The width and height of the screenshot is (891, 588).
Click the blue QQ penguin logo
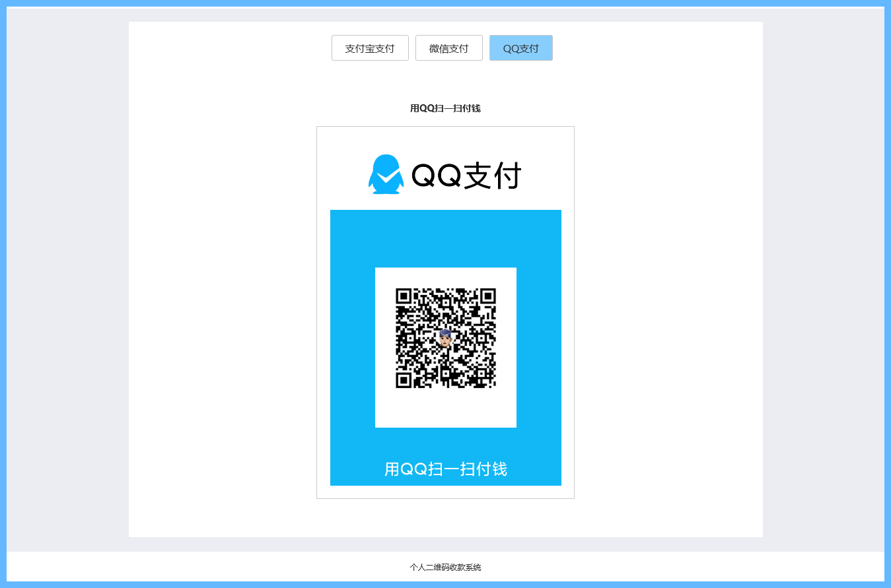386,174
